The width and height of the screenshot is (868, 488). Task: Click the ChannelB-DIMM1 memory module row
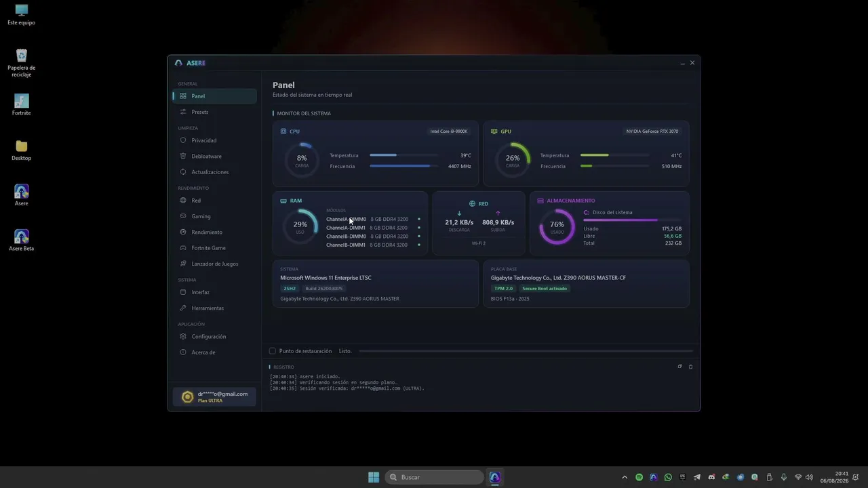pyautogui.click(x=373, y=245)
